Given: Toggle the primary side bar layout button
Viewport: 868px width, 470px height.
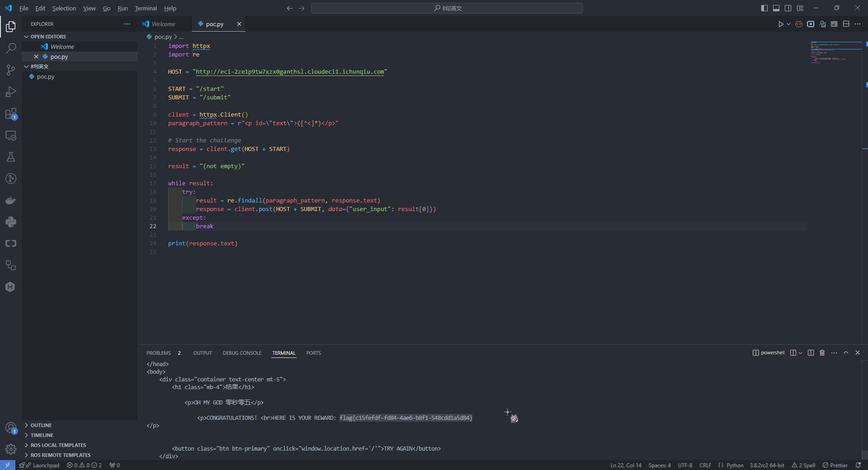Looking at the screenshot, I should pos(764,8).
